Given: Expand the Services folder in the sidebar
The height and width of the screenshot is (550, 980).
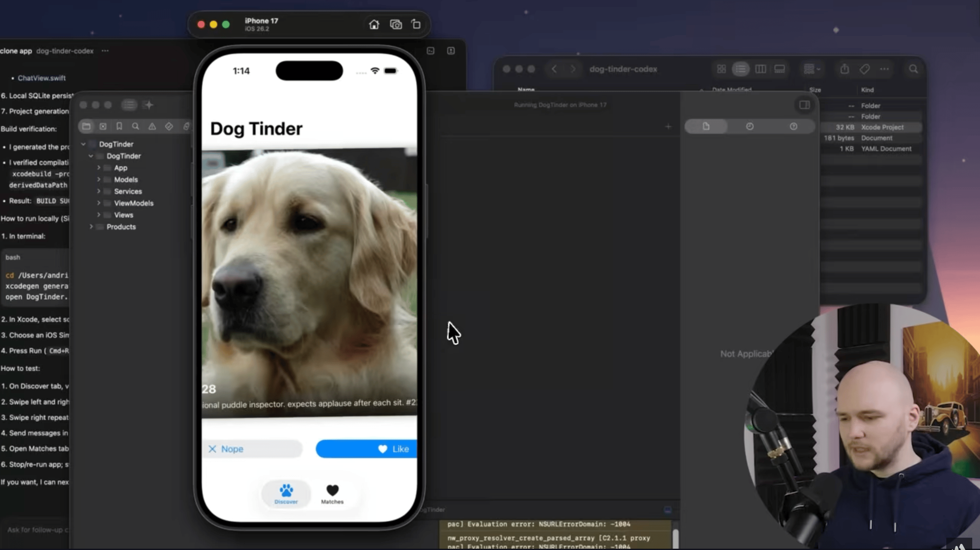Looking at the screenshot, I should (x=99, y=191).
